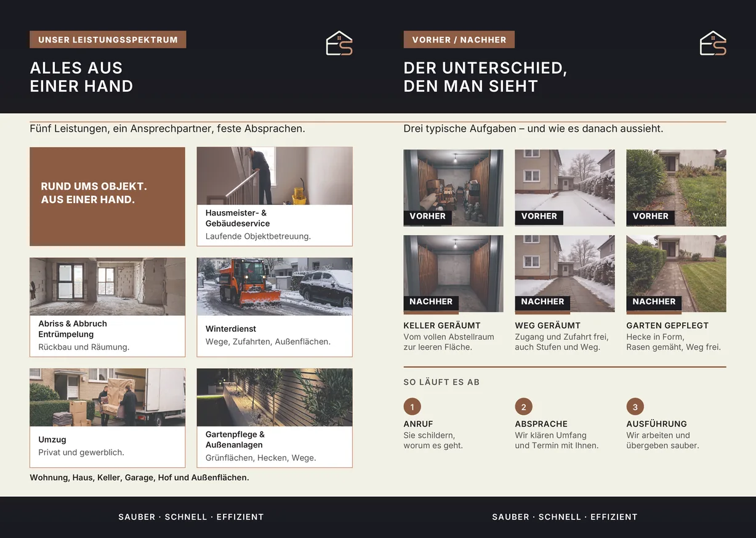Click the 'Winterdienst' card title
Image resolution: width=756 pixels, height=538 pixels.
(231, 329)
